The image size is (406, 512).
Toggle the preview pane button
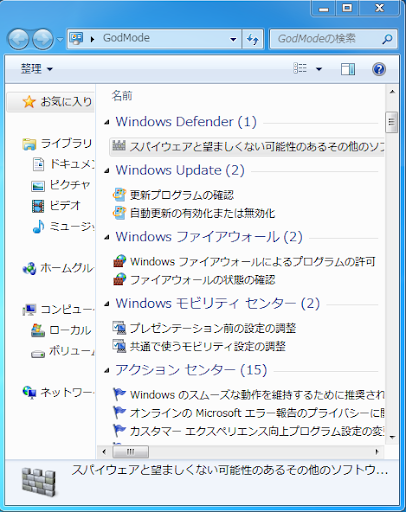click(348, 69)
